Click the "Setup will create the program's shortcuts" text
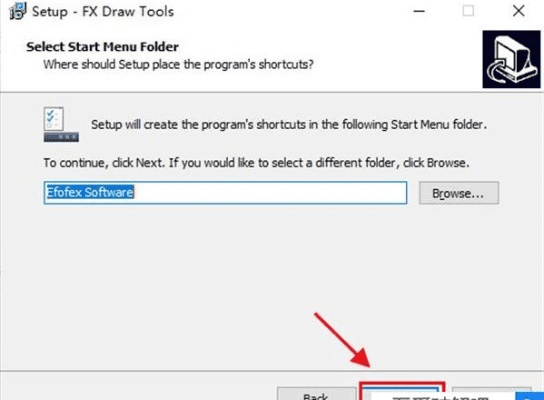Image resolution: width=544 pixels, height=400 pixels. [x=289, y=125]
